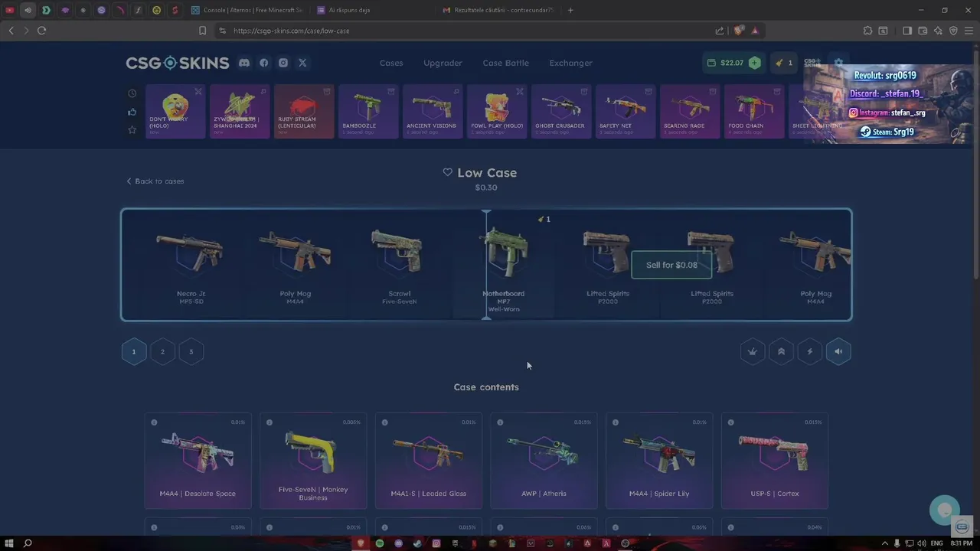Go back with browser back arrow
Screen dimensions: 980x551
click(x=11, y=31)
